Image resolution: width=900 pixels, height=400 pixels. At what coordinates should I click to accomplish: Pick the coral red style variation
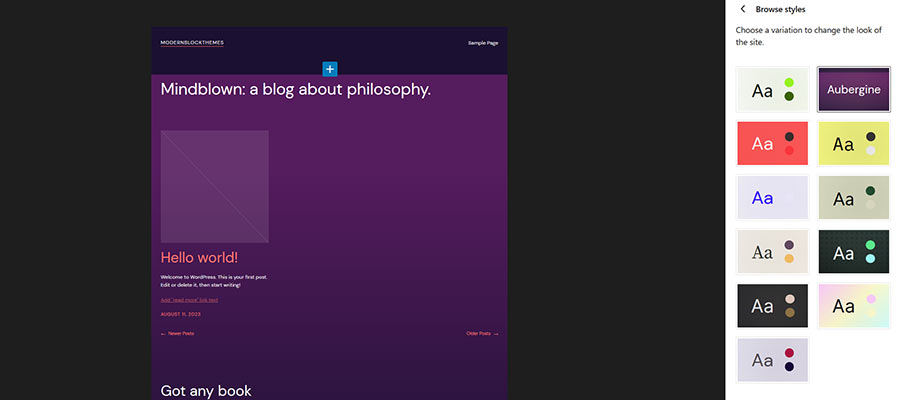[x=772, y=144]
